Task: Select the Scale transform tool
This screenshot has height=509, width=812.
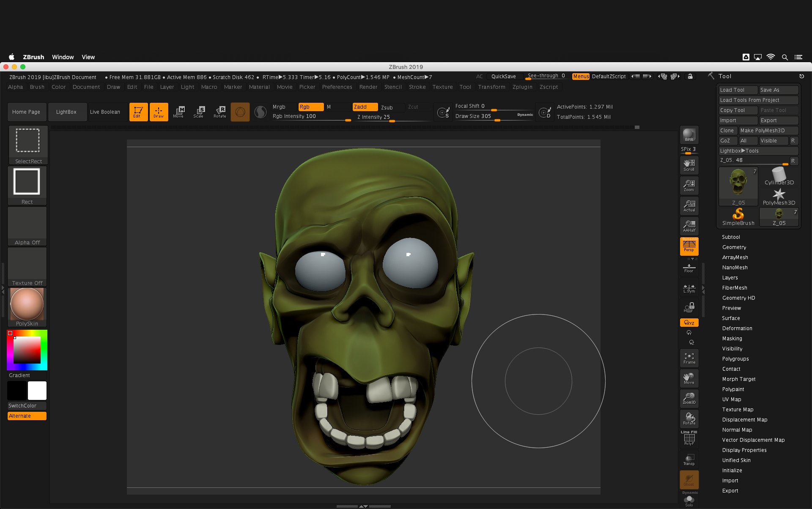Action: point(199,112)
